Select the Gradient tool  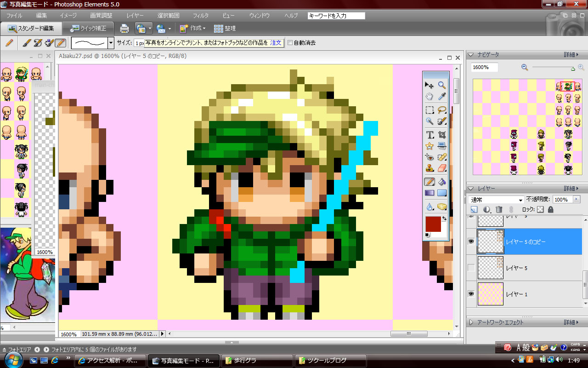pyautogui.click(x=430, y=193)
